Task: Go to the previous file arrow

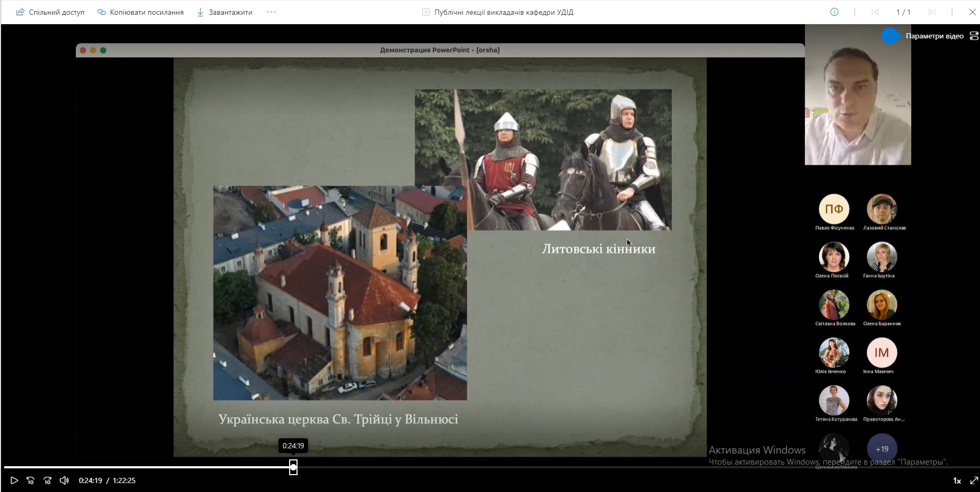Action: point(875,12)
